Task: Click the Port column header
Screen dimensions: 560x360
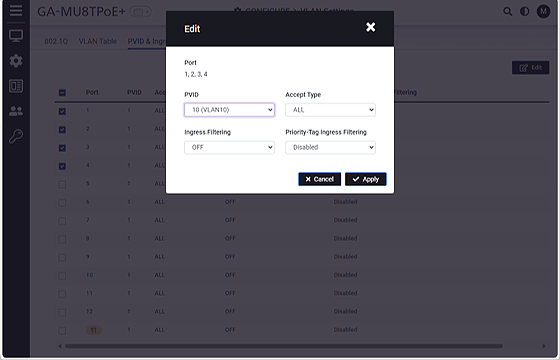Action: (x=92, y=92)
